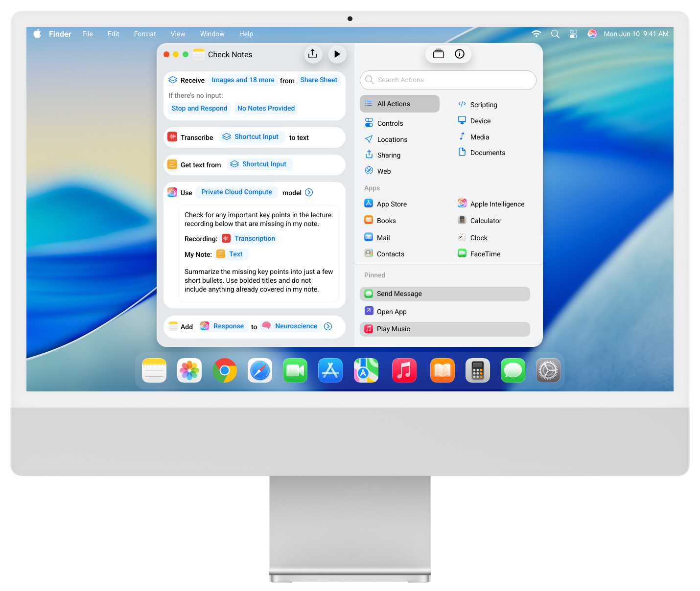Screen dimensions: 700x591
Task: Select the All Actions category
Action: pyautogui.click(x=399, y=104)
